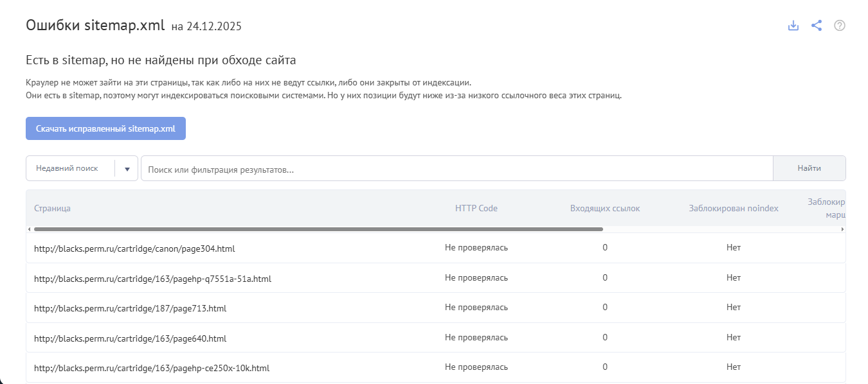Select 'Не проверялась' in page713 row
868x384 pixels.
click(x=476, y=307)
